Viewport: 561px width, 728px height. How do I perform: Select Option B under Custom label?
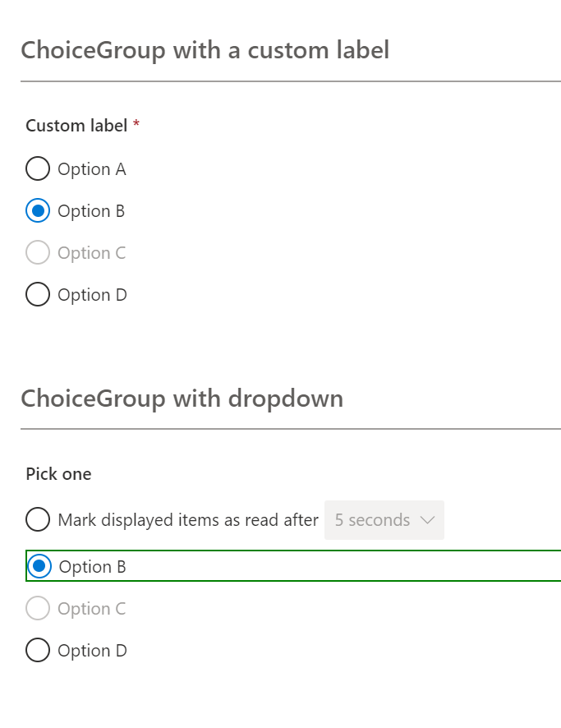point(37,210)
